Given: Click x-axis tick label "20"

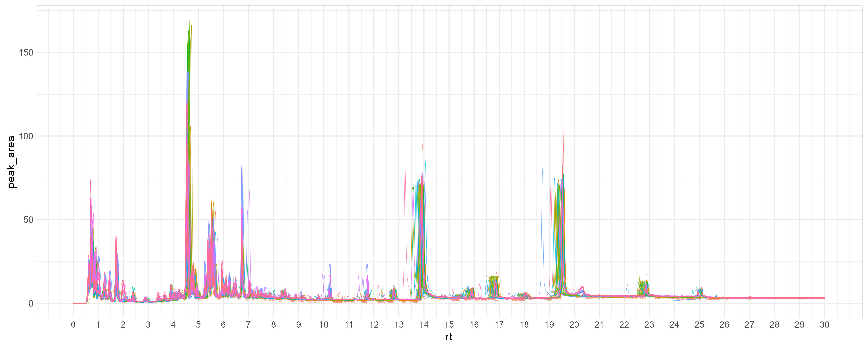Looking at the screenshot, I should (x=574, y=325).
